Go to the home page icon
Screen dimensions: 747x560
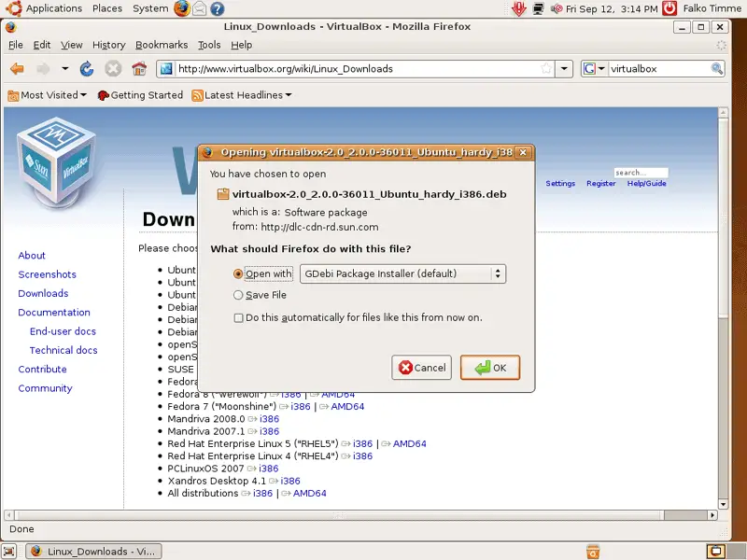[139, 69]
